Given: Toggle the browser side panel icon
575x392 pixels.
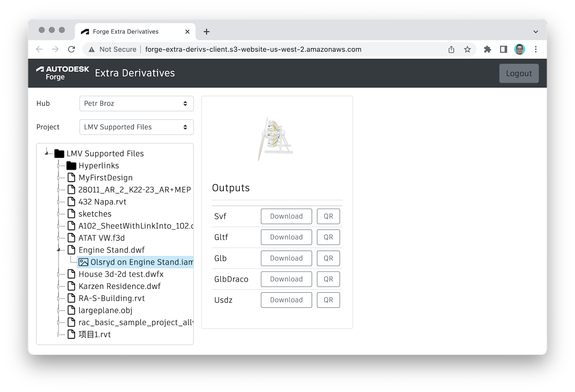Looking at the screenshot, I should (x=504, y=49).
